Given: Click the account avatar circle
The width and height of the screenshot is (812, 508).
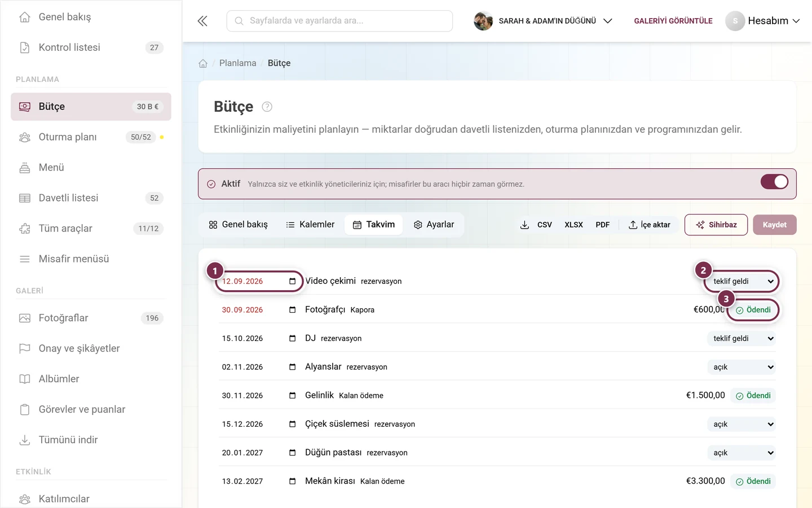Looking at the screenshot, I should [x=735, y=21].
